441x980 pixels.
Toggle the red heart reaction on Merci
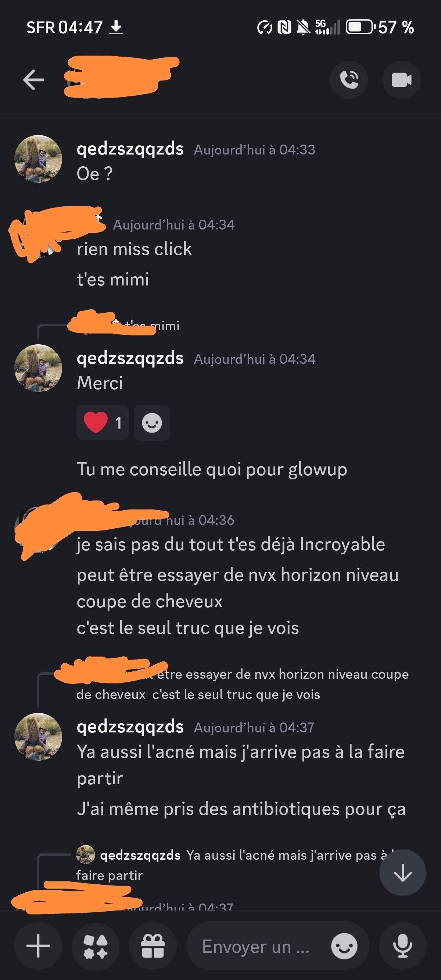click(103, 423)
